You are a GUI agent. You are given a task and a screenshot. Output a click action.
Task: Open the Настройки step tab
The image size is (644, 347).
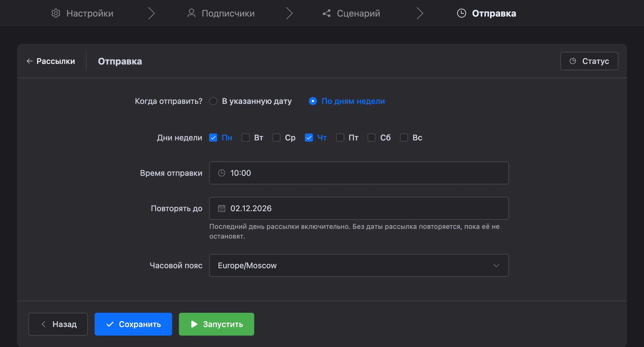[x=82, y=13]
